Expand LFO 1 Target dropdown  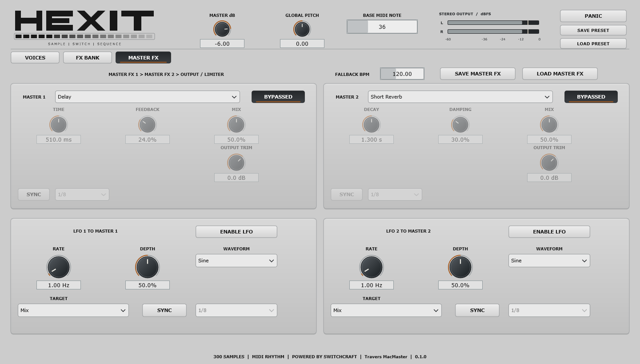pyautogui.click(x=73, y=310)
